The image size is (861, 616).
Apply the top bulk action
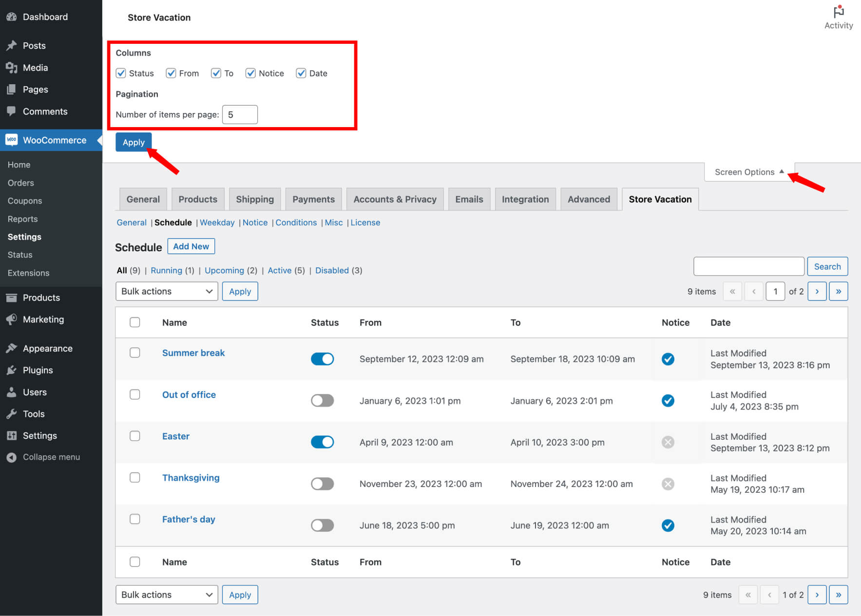[x=240, y=291]
